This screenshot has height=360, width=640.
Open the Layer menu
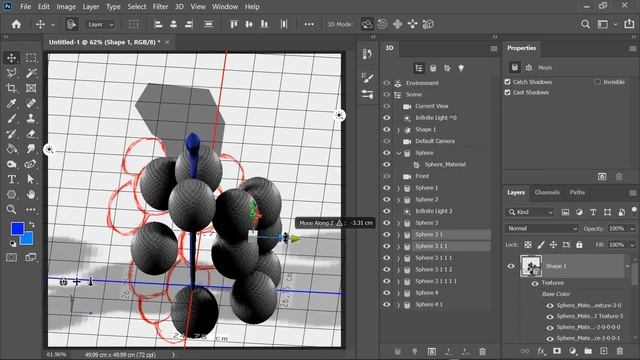tap(91, 7)
